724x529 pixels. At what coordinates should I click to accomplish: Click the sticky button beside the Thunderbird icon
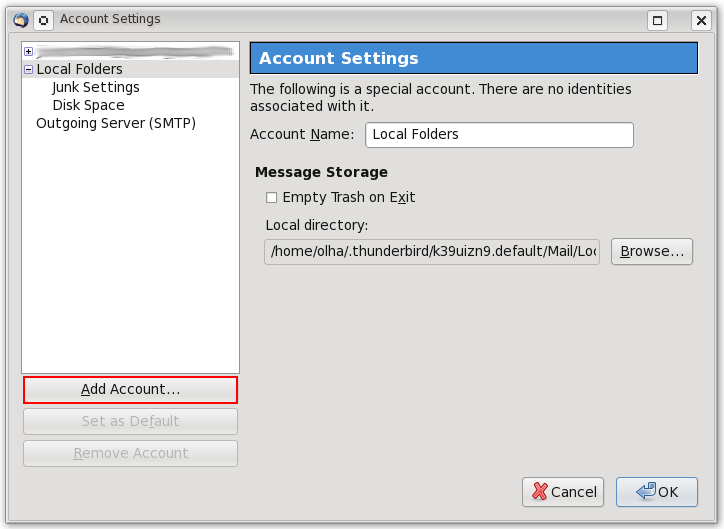(42, 19)
